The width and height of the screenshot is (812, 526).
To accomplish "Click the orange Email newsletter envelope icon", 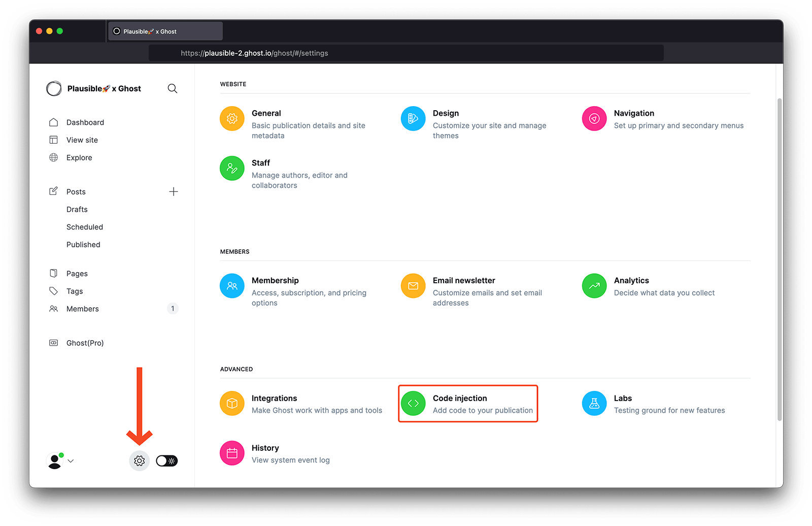I will tap(413, 286).
